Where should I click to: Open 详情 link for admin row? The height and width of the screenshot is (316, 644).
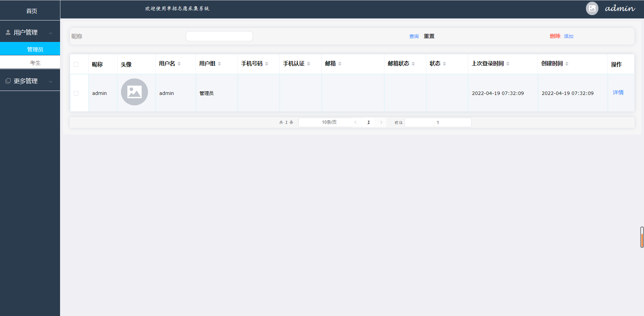pos(618,93)
